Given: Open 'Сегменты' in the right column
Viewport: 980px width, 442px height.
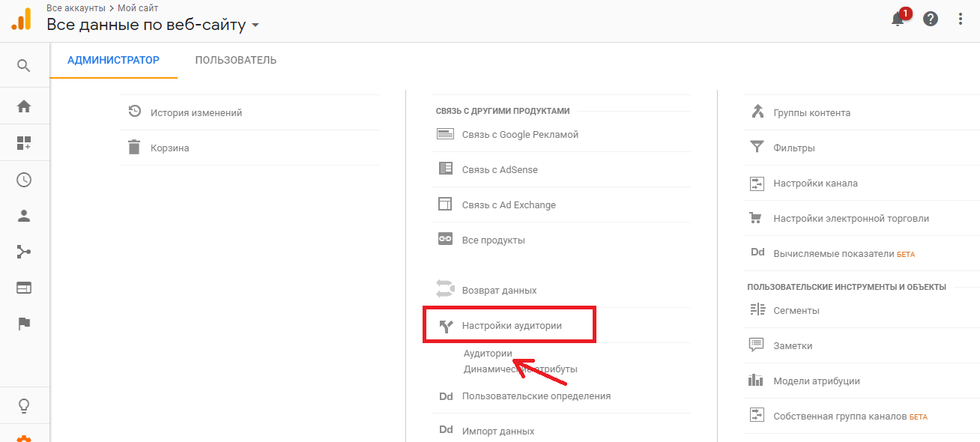Looking at the screenshot, I should click(x=796, y=309).
